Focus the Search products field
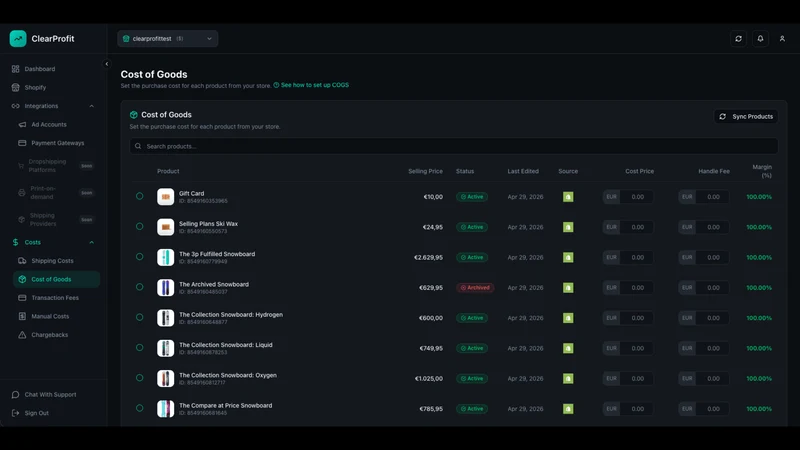This screenshot has height=450, width=800. click(x=454, y=146)
